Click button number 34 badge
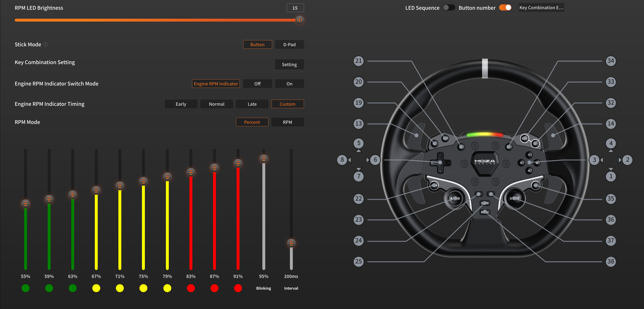644x309 pixels. click(611, 61)
